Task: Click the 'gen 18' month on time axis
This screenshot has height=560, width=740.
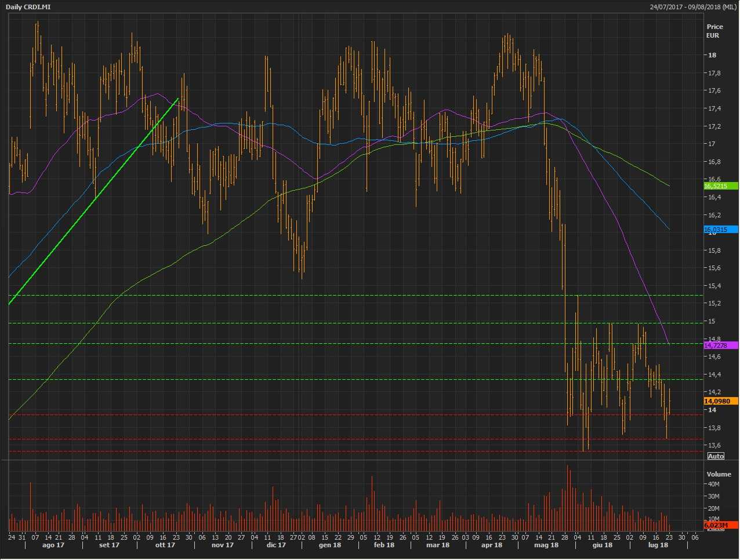Action: click(329, 545)
